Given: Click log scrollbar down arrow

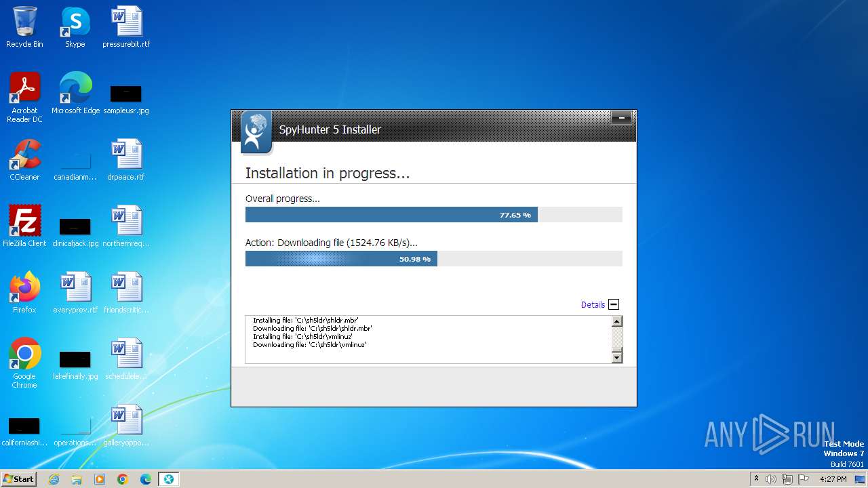Looking at the screenshot, I should pos(616,357).
